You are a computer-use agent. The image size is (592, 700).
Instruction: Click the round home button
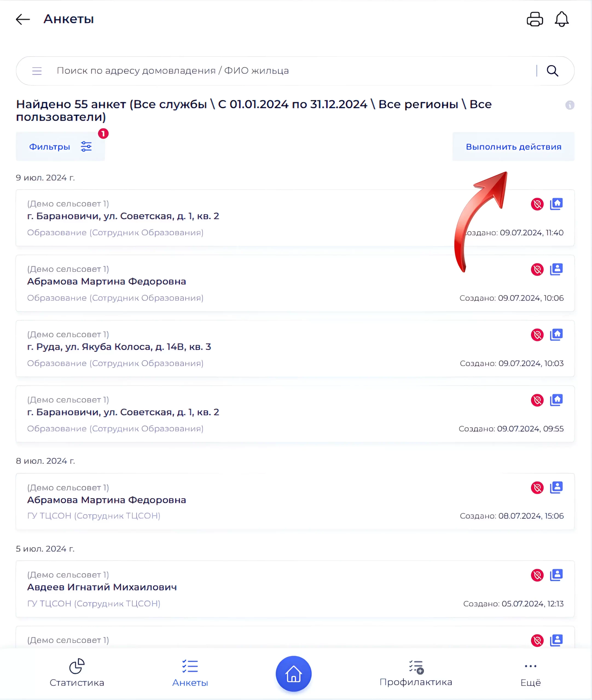(294, 673)
